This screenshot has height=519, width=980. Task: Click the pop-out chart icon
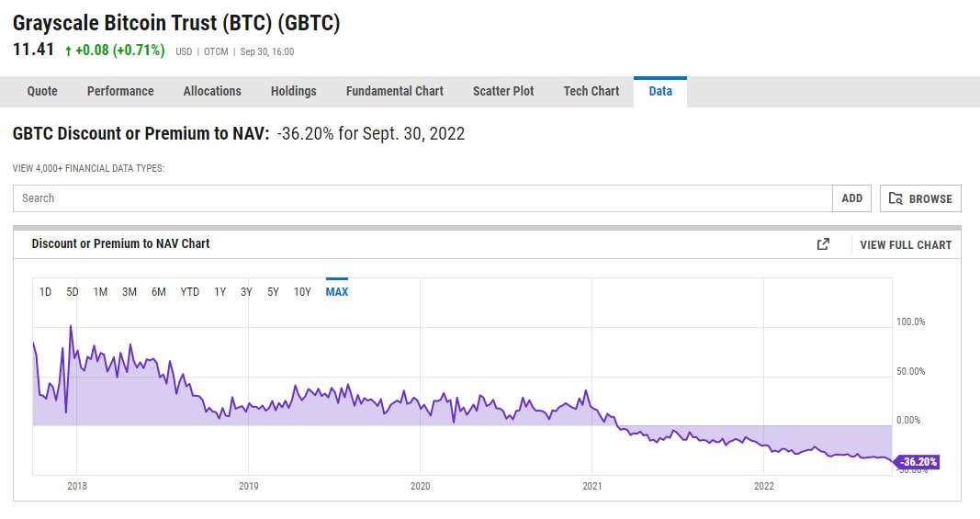click(x=823, y=244)
